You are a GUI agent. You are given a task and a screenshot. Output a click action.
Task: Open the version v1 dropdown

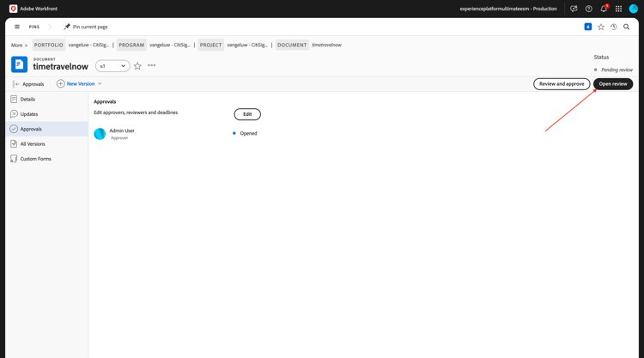click(112, 66)
